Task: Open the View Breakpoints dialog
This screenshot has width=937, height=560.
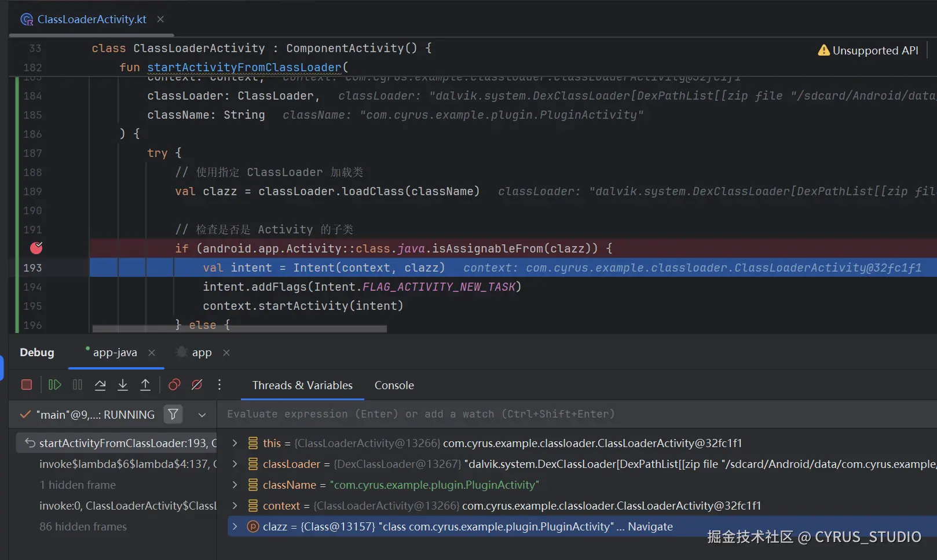Action: click(x=174, y=385)
